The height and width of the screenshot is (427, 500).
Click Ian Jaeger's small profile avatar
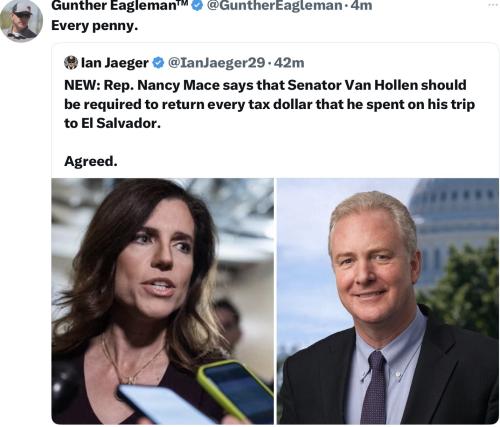[x=71, y=62]
